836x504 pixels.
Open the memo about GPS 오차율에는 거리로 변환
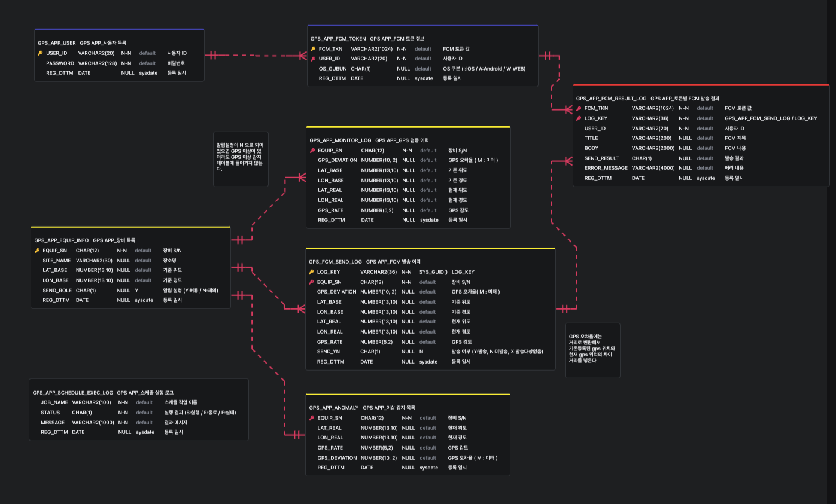point(592,350)
